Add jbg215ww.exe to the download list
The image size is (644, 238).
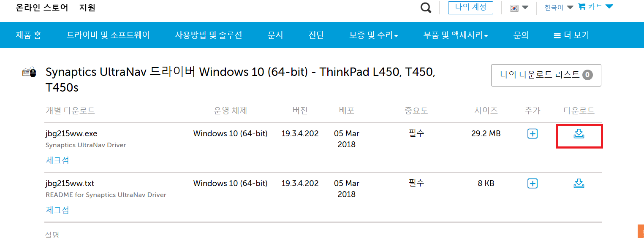[x=533, y=134]
